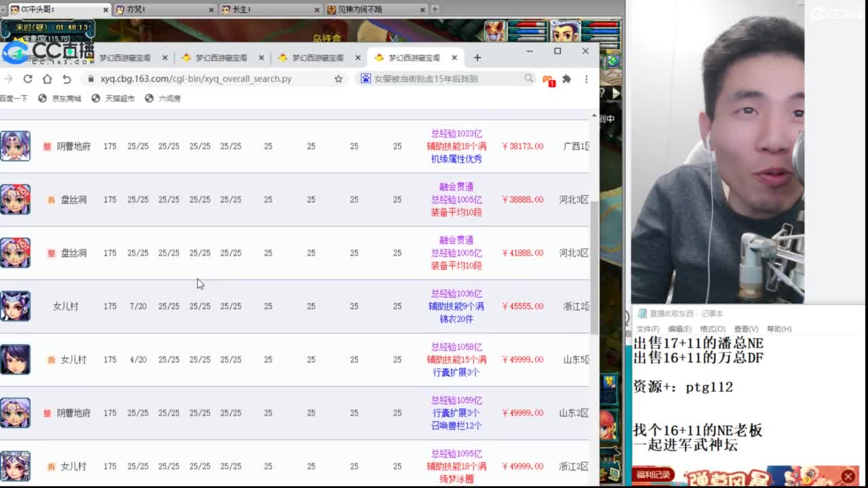Screen dimensions: 868x488
Task: Click the page reload icon
Action: tap(27, 79)
